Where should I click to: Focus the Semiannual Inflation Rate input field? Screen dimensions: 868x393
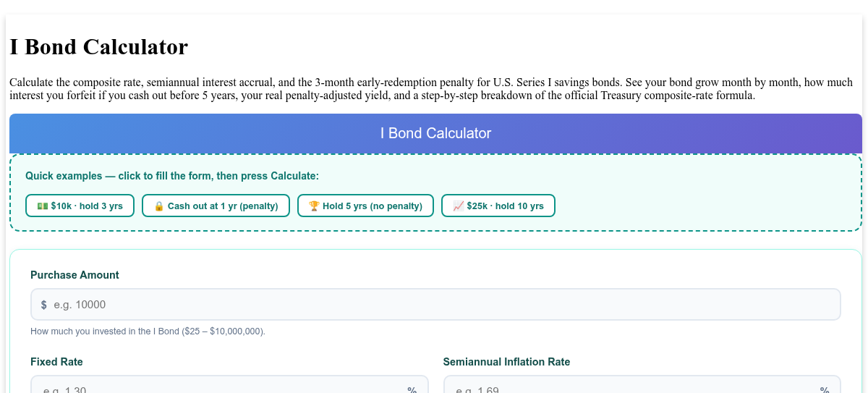pos(642,384)
